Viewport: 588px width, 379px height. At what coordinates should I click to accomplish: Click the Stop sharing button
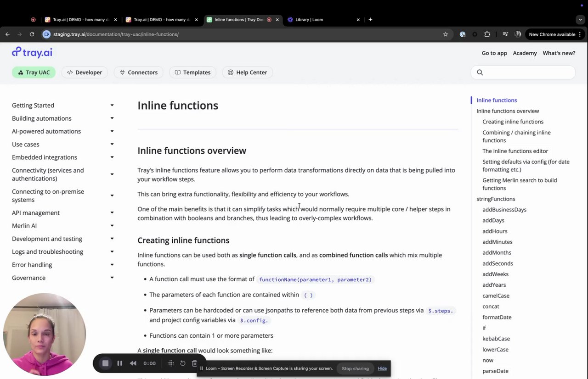pos(355,368)
